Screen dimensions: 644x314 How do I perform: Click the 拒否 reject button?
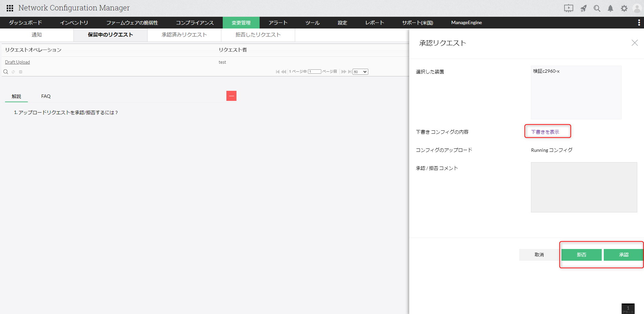pyautogui.click(x=582, y=255)
